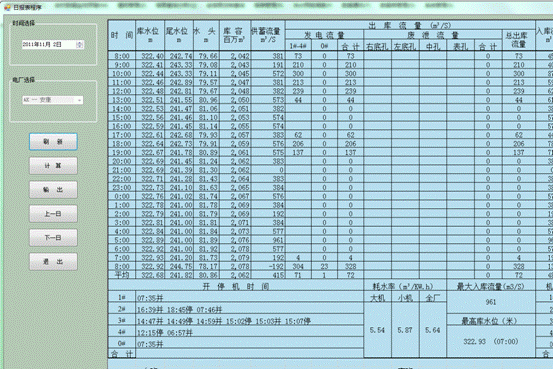Screen dimensions: 553x369
Task: Click the 3# unit start-stop times entry
Action: [x=224, y=321]
